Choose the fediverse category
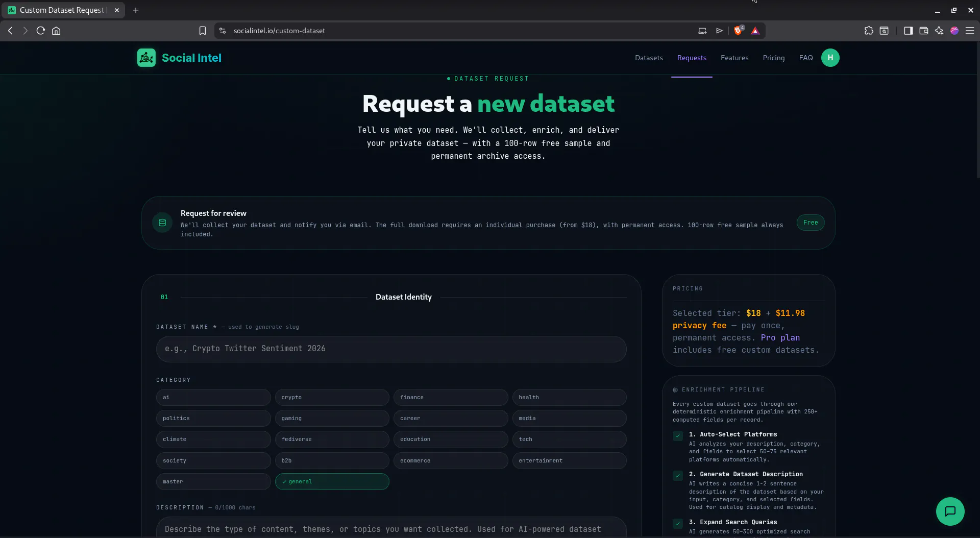The image size is (980, 538). pyautogui.click(x=332, y=439)
